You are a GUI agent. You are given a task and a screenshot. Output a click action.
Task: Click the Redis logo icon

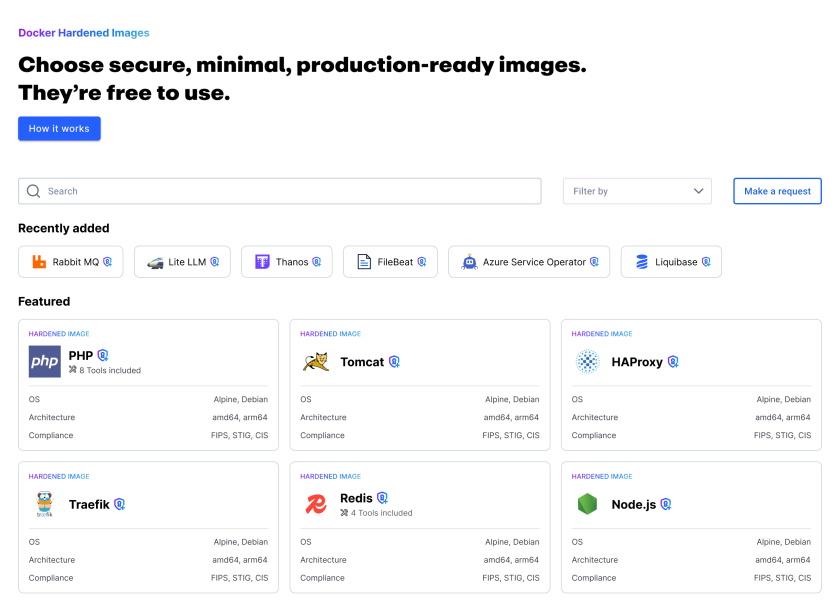tap(316, 504)
